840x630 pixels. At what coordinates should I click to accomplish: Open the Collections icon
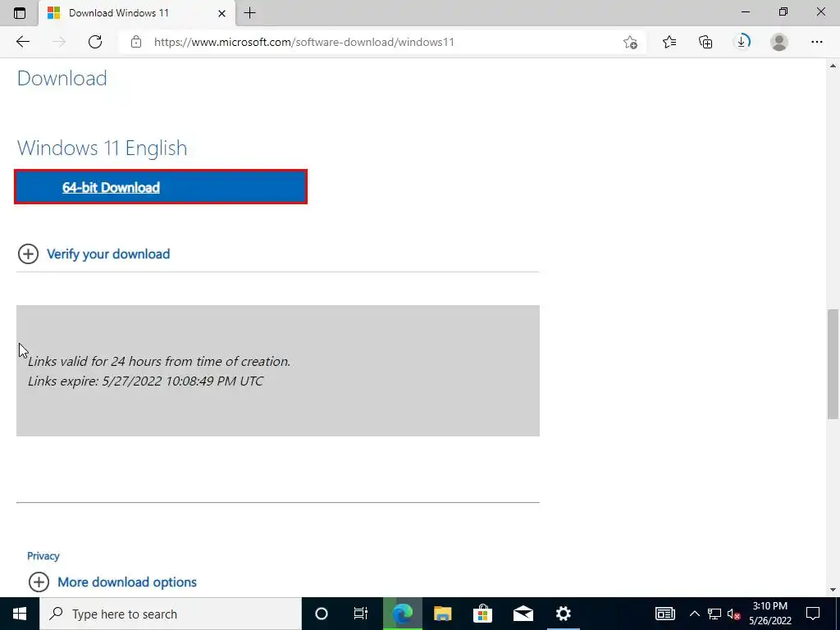pos(705,42)
